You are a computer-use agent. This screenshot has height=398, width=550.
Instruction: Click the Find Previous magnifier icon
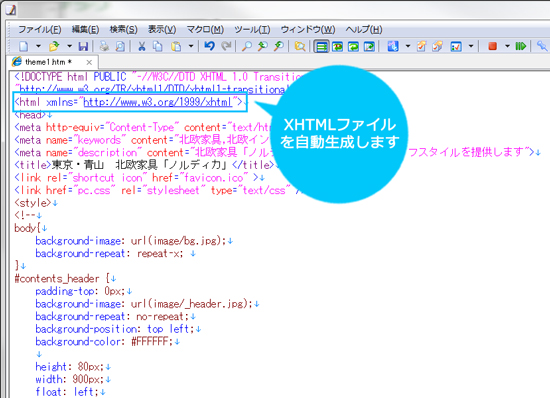279,46
